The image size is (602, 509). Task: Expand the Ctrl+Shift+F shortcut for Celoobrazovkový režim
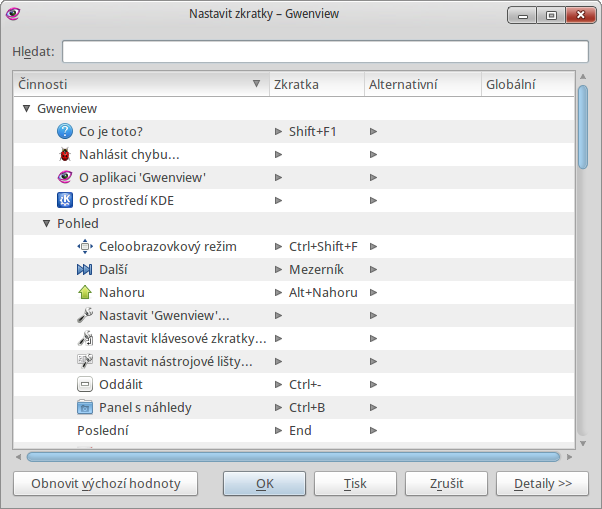click(279, 246)
